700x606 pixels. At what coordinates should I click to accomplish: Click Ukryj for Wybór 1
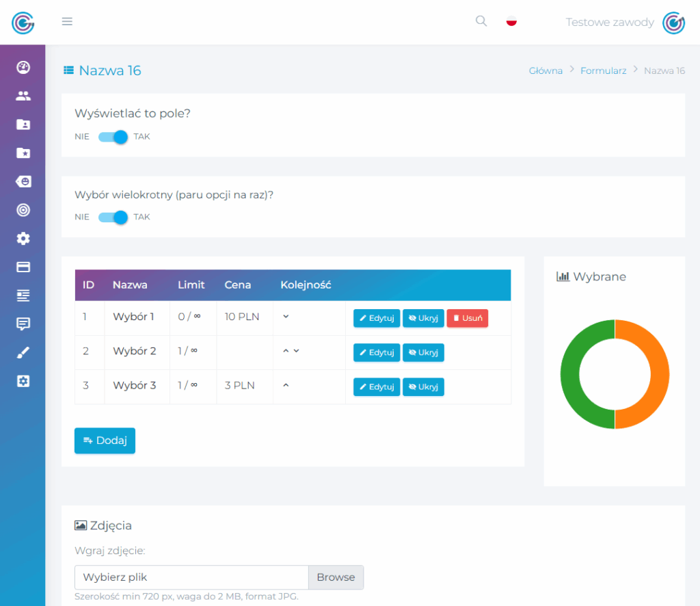(423, 318)
